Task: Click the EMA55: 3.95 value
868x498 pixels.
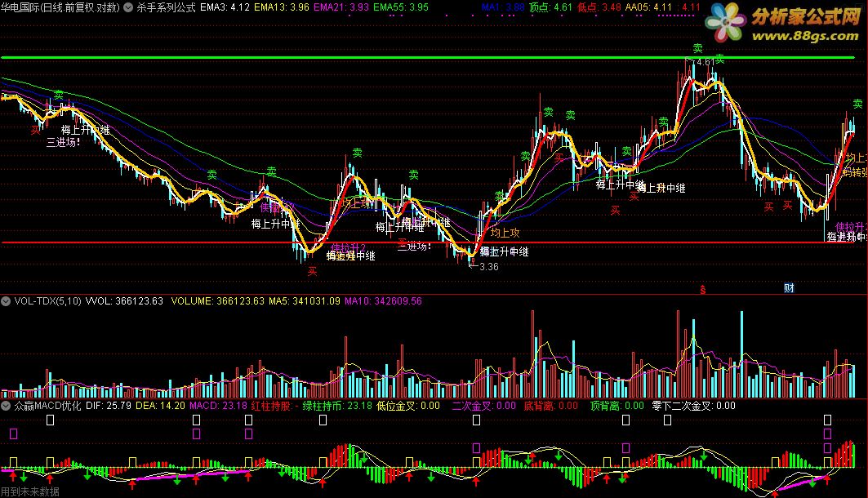Action: (x=401, y=7)
